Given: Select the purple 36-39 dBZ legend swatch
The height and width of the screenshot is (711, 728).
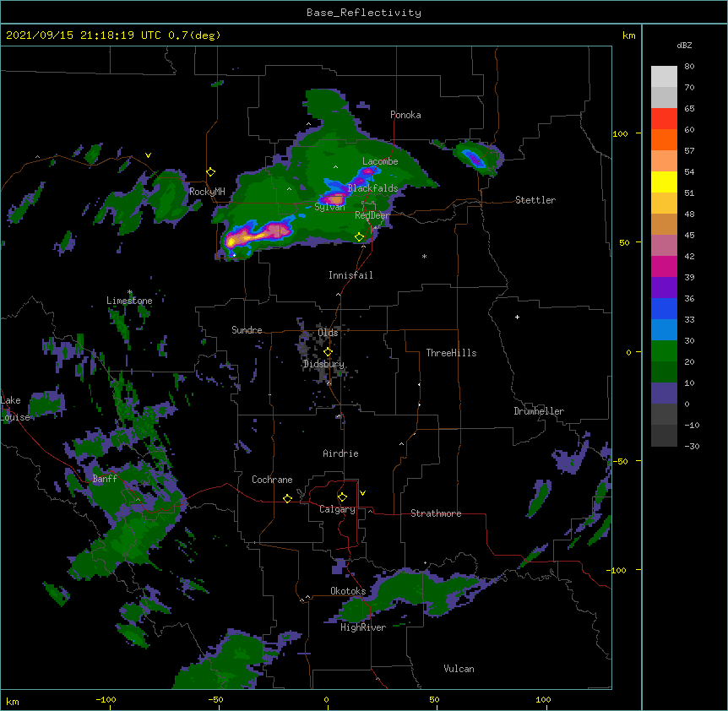Looking at the screenshot, I should 664,288.
